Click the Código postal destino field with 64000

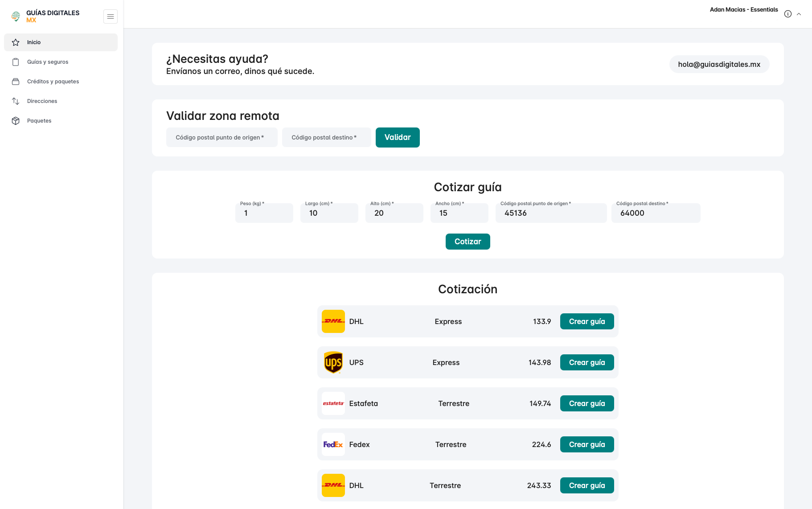(x=655, y=213)
